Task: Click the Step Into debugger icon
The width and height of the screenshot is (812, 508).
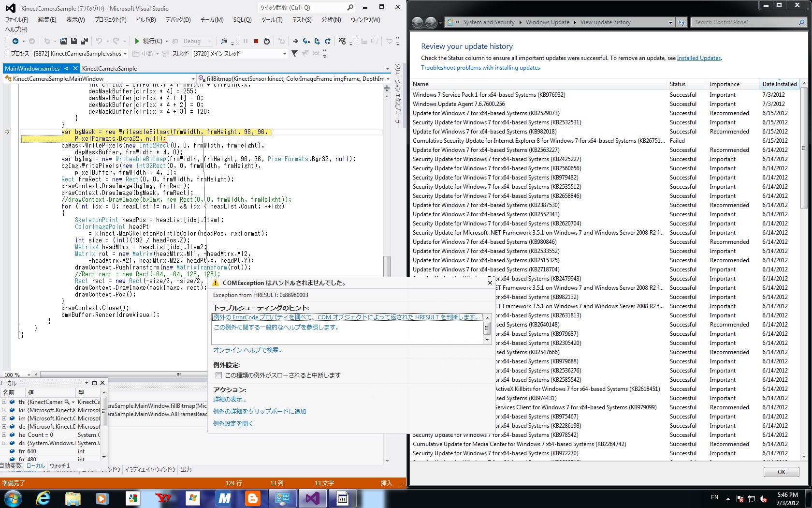Action: coord(306,41)
